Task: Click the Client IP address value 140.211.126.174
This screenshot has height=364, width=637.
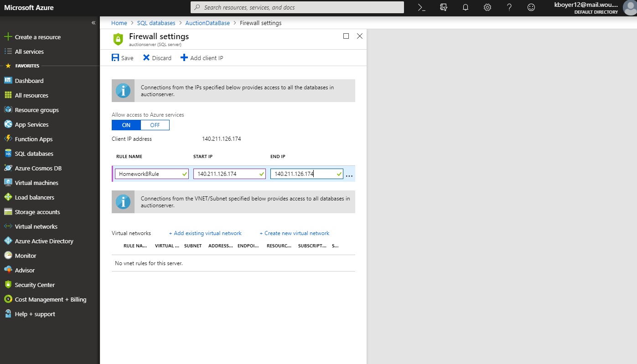Action: 222,139
